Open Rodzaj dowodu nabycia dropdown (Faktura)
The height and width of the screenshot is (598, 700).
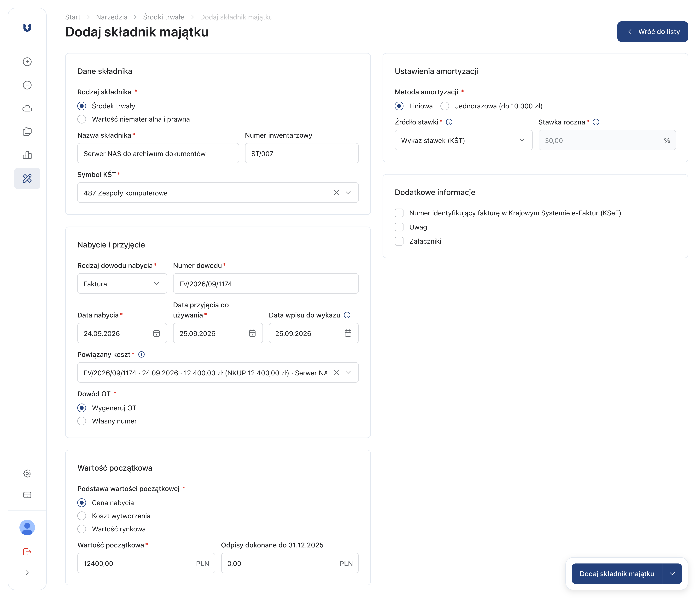122,283
